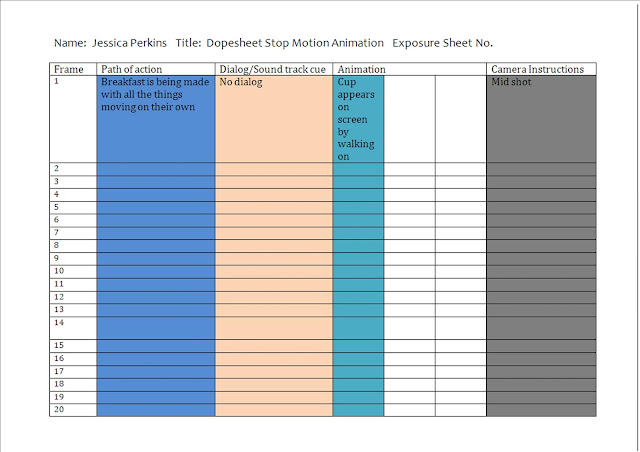Click frame number 5 cell

[x=57, y=207]
